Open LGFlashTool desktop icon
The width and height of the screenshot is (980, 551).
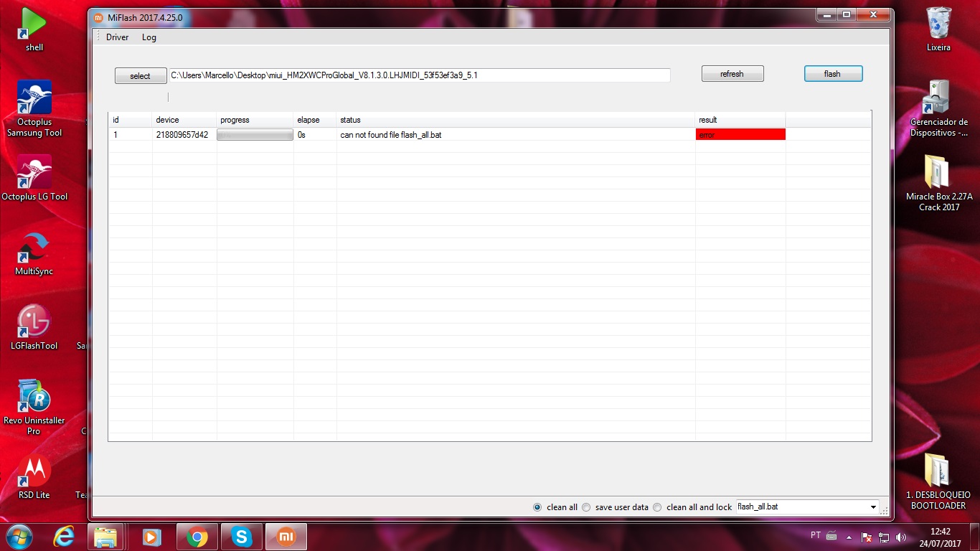point(34,327)
